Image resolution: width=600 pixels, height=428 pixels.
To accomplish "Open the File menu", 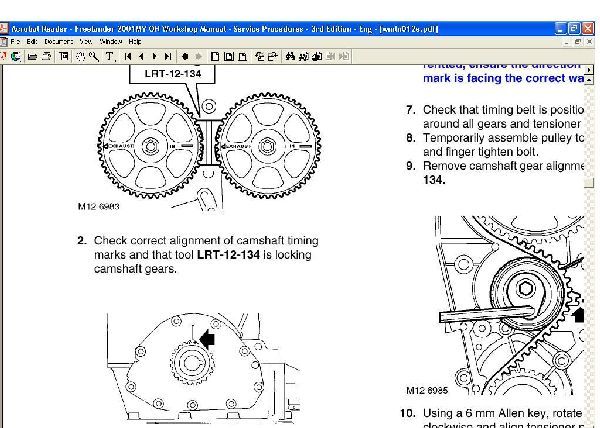I will [x=15, y=41].
